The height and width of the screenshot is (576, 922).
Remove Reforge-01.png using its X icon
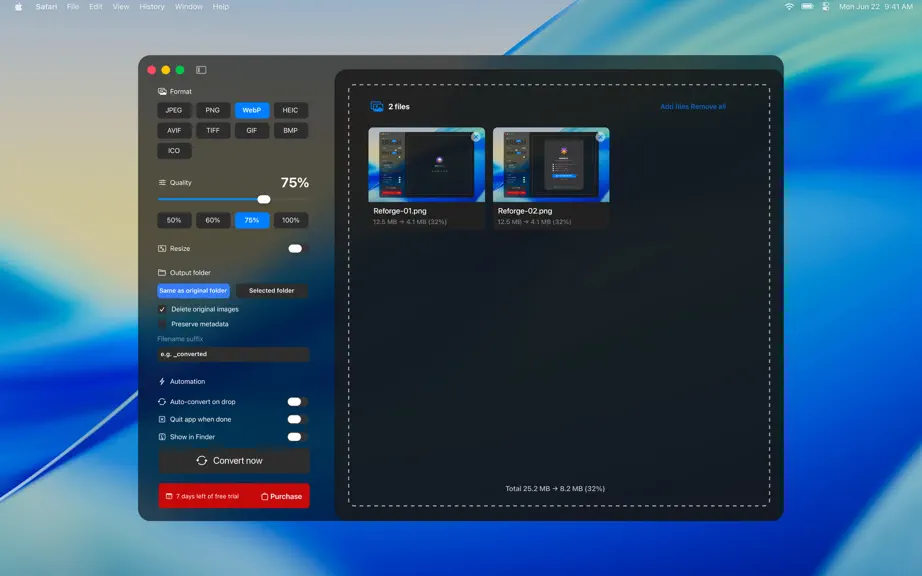(476, 136)
